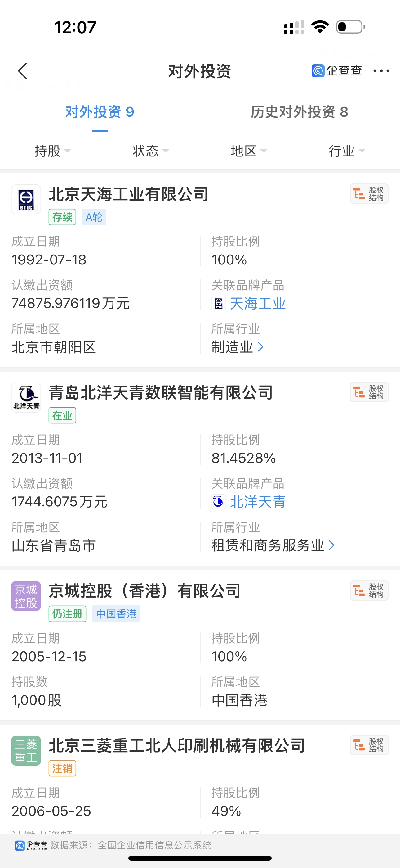The height and width of the screenshot is (868, 400).
Task: Expand the 地区 filter dropdown
Action: (x=248, y=151)
